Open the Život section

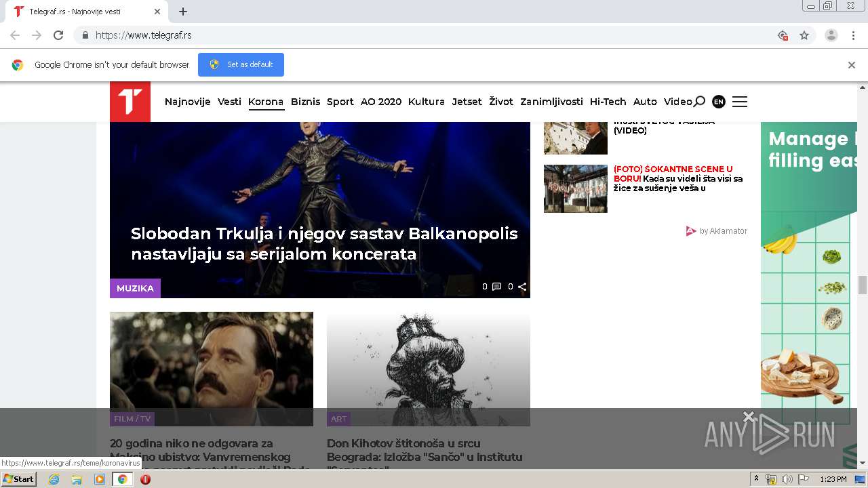(x=501, y=102)
